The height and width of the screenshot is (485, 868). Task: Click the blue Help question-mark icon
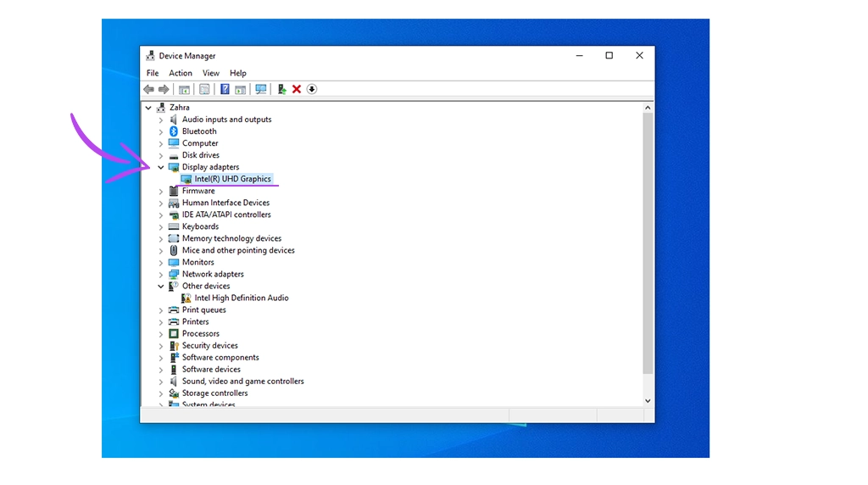(225, 89)
